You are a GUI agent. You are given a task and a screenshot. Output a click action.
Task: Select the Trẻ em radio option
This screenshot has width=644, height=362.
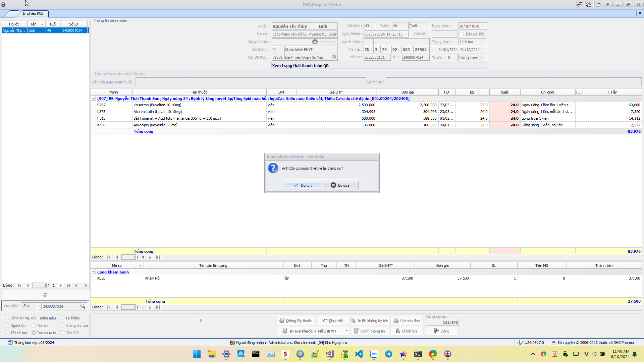(34, 325)
